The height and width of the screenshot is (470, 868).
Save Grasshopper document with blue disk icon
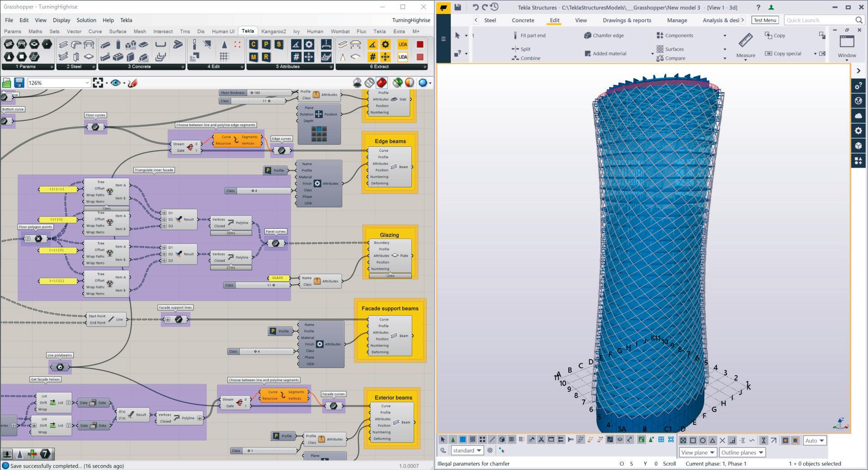tap(19, 83)
